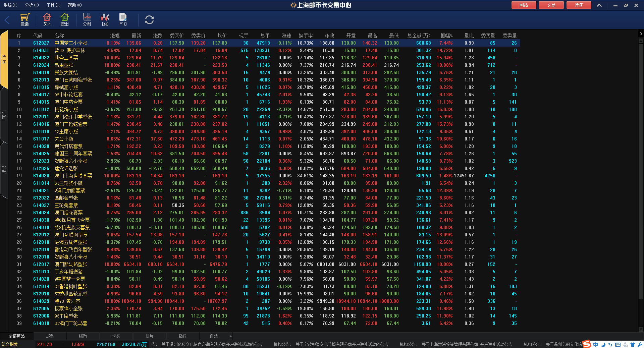Switch to the 钱币 tab
The image size is (644, 348).
point(83,336)
